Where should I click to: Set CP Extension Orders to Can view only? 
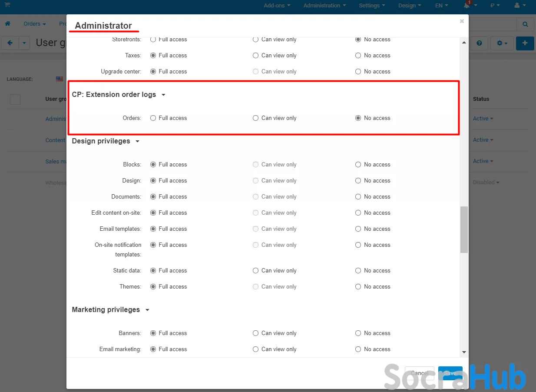pos(255,118)
